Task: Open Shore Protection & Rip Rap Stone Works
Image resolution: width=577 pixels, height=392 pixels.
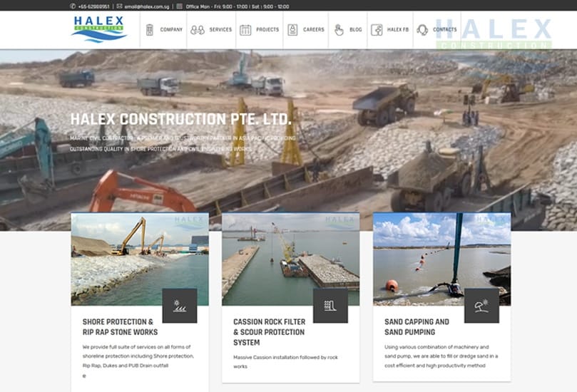Action: coord(120,327)
